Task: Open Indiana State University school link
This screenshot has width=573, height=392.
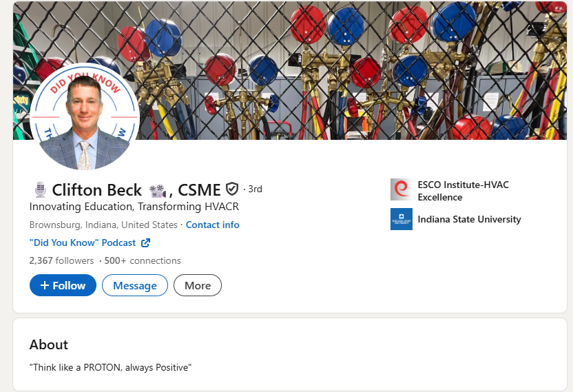Action: (x=469, y=219)
